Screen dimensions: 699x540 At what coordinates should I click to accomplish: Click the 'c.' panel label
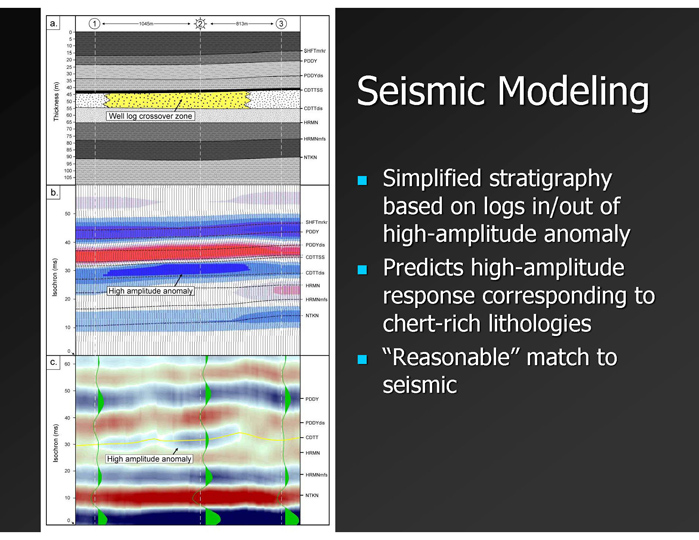point(53,362)
